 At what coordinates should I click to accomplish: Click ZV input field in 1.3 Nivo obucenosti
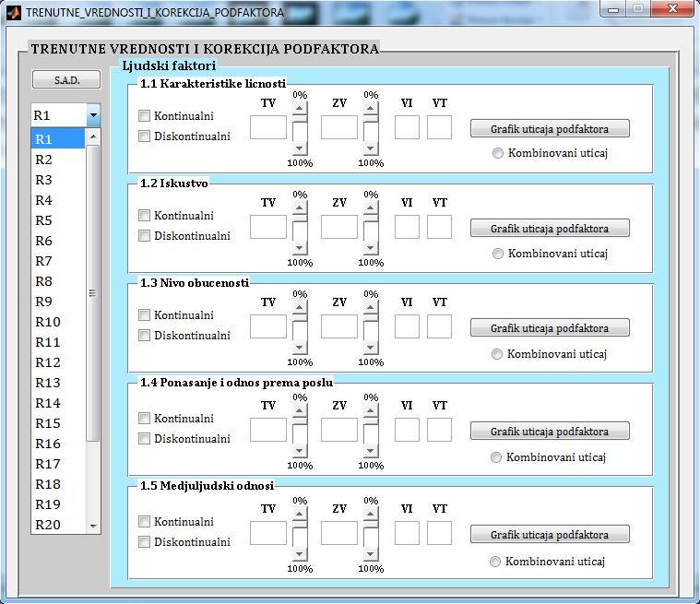(339, 326)
